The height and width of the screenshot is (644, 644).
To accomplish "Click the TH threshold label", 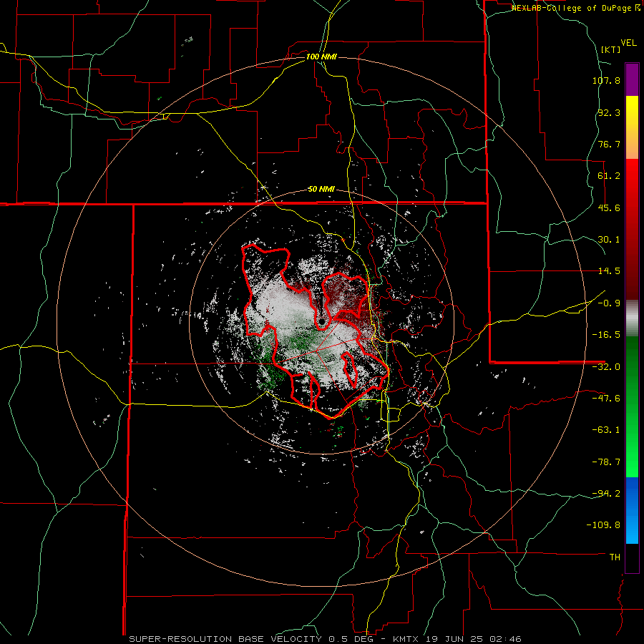I will pyautogui.click(x=615, y=557).
